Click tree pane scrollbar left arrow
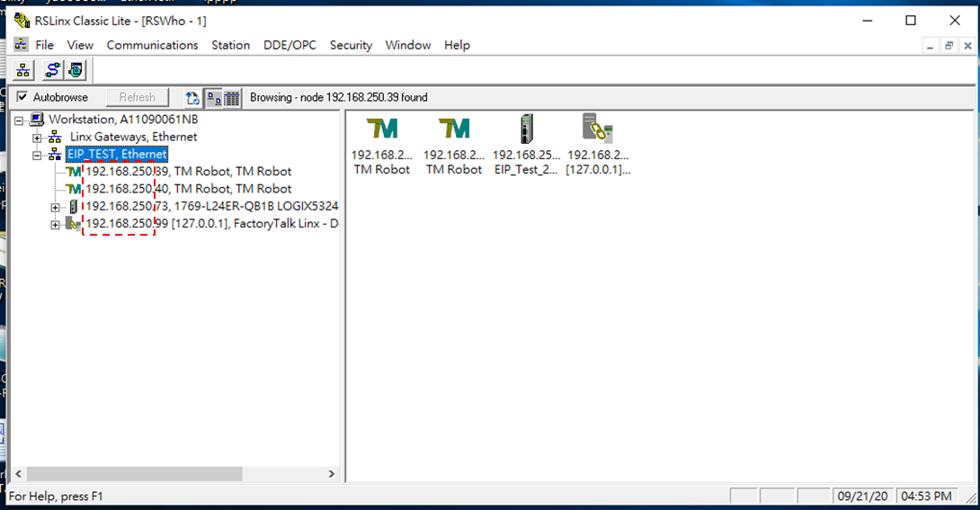980x510 pixels. click(19, 474)
